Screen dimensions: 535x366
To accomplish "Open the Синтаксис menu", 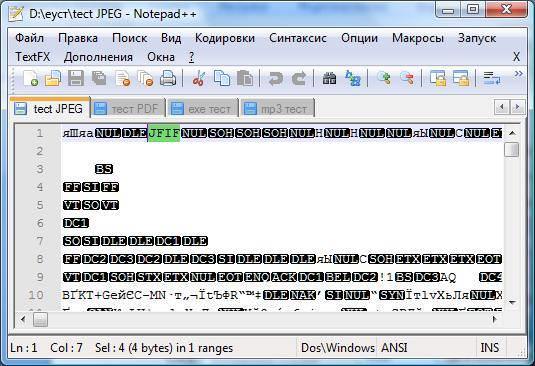I will pyautogui.click(x=298, y=38).
